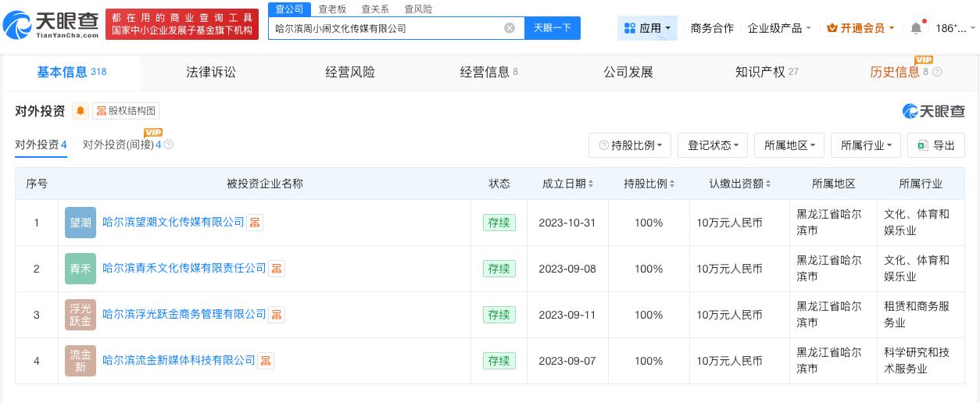Screen dimensions: 980x403
Task: Open equity structure icon next to 哈尔滨浮光跃金商务管理有限公司
Action: click(277, 315)
